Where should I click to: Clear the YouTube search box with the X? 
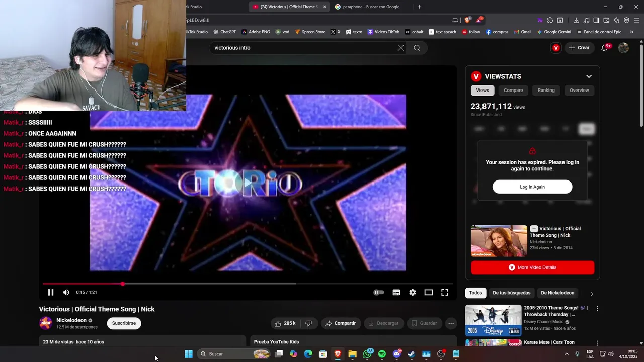click(x=400, y=48)
